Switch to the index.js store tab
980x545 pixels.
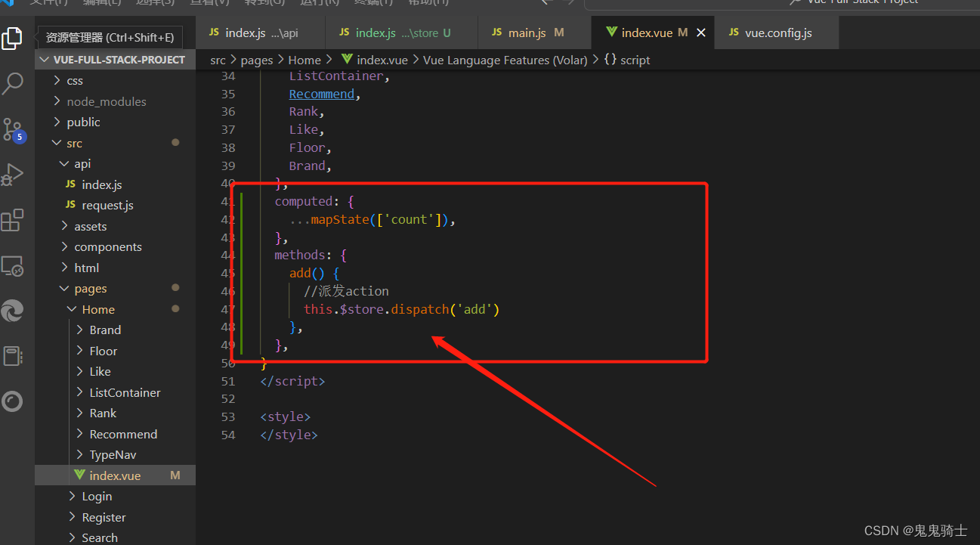pyautogui.click(x=402, y=33)
